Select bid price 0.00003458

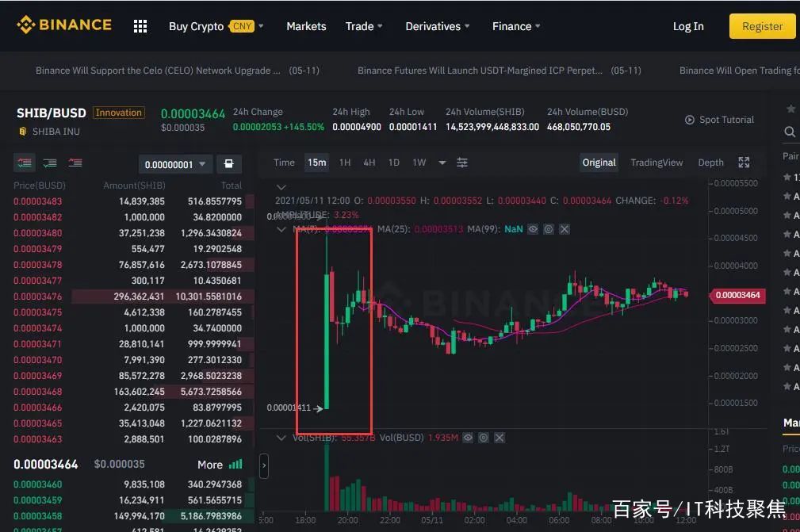coord(38,516)
